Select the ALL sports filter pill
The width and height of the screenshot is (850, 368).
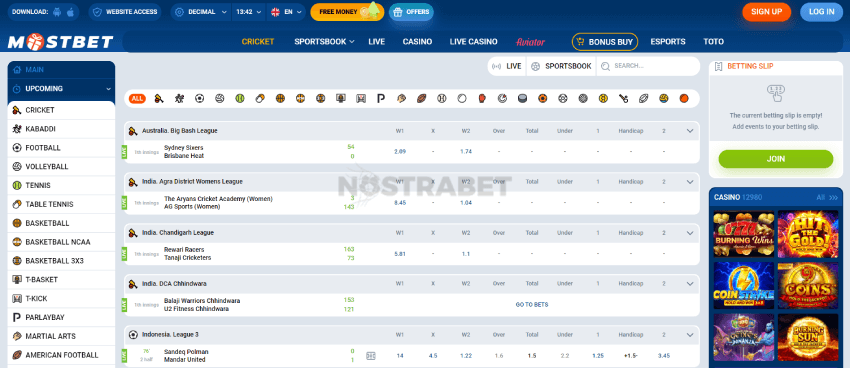137,99
